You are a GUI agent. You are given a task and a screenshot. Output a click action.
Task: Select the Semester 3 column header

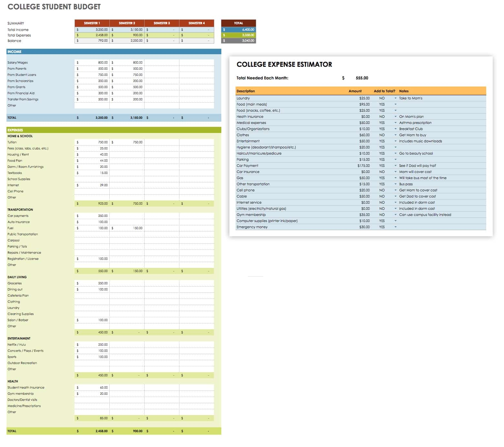[162, 23]
